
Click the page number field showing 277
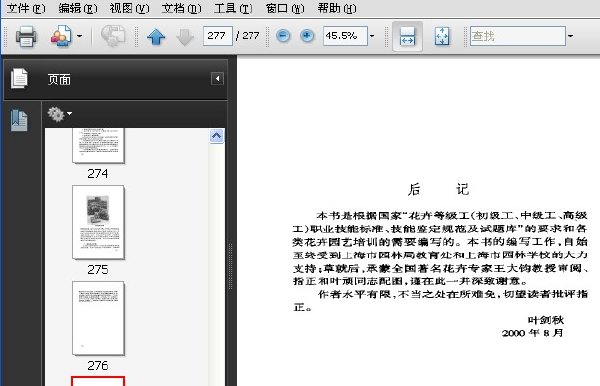click(217, 36)
